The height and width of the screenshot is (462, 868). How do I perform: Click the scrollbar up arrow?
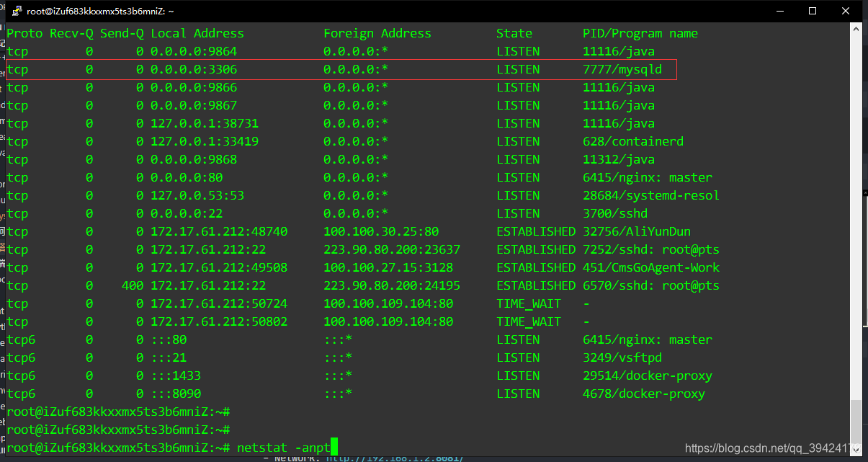[856, 29]
